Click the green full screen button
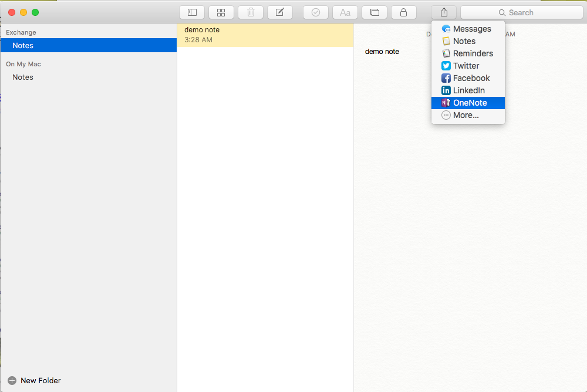The width and height of the screenshot is (587, 392). [x=35, y=12]
